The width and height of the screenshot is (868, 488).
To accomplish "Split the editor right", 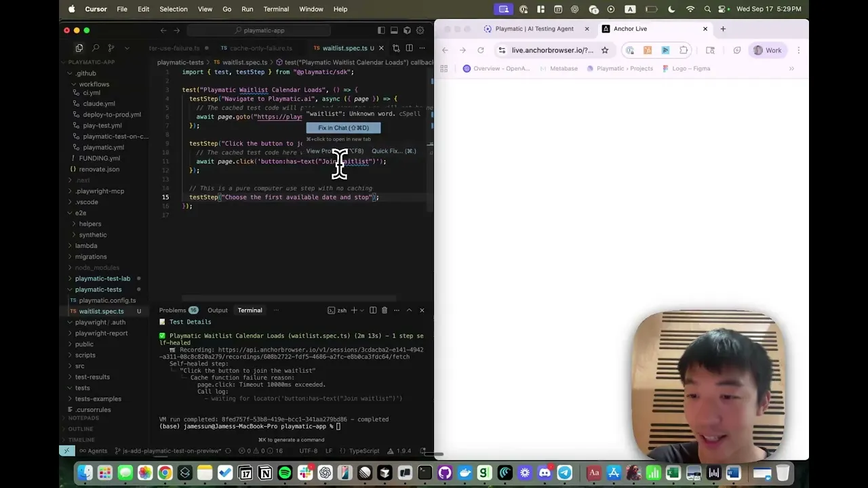I will tap(409, 48).
